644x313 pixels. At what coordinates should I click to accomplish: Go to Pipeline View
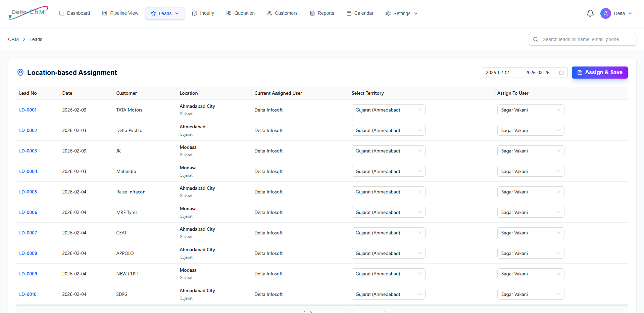click(x=120, y=13)
